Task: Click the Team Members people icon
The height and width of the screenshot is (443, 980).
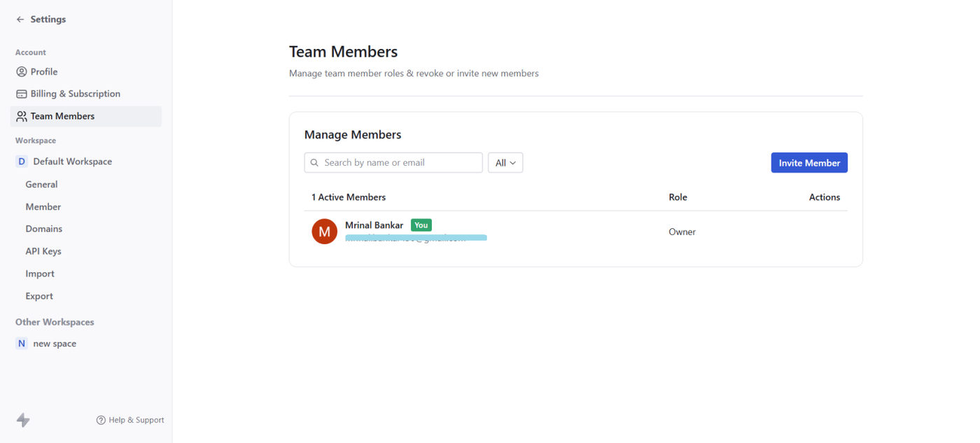Action: (x=22, y=116)
